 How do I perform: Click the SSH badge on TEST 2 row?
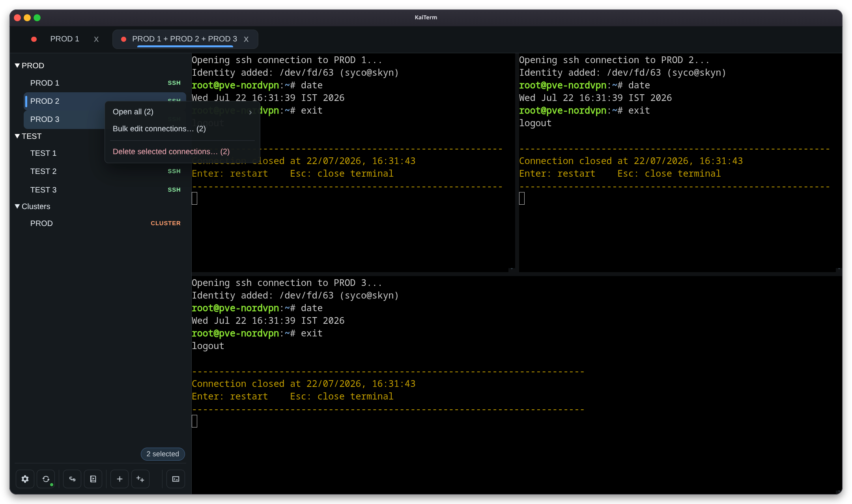tap(174, 171)
